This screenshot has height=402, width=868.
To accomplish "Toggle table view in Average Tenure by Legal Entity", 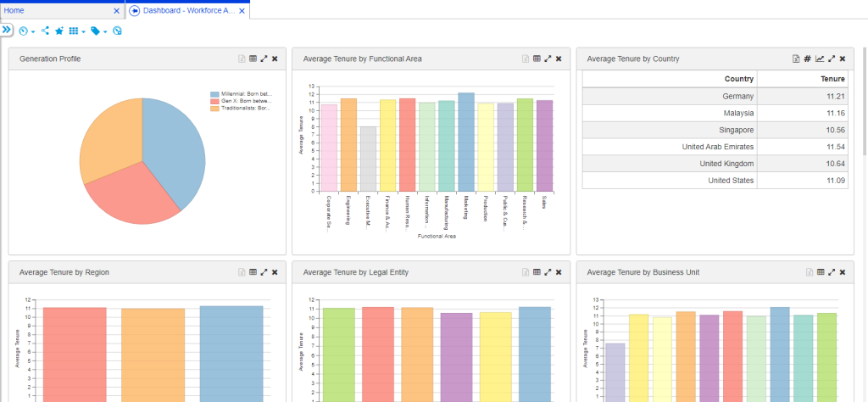I will [x=537, y=272].
